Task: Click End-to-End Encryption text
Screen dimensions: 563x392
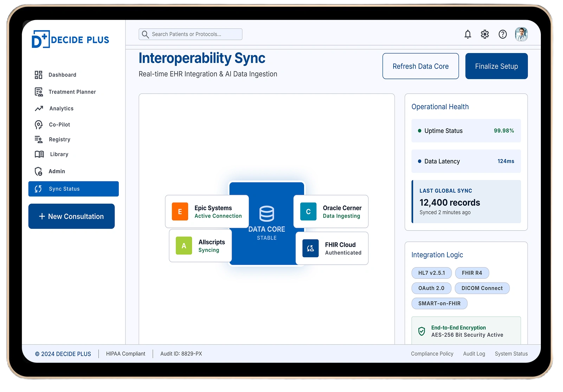Action: coord(459,328)
